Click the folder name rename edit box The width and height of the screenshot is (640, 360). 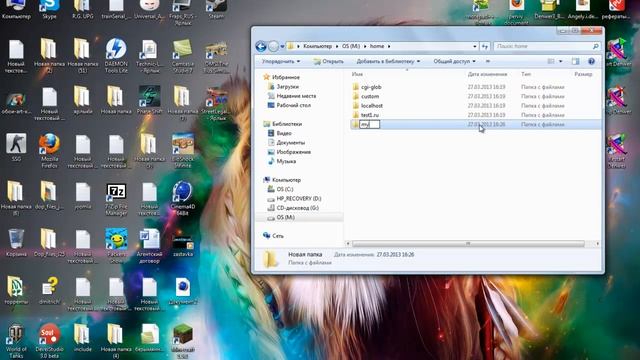pos(369,124)
